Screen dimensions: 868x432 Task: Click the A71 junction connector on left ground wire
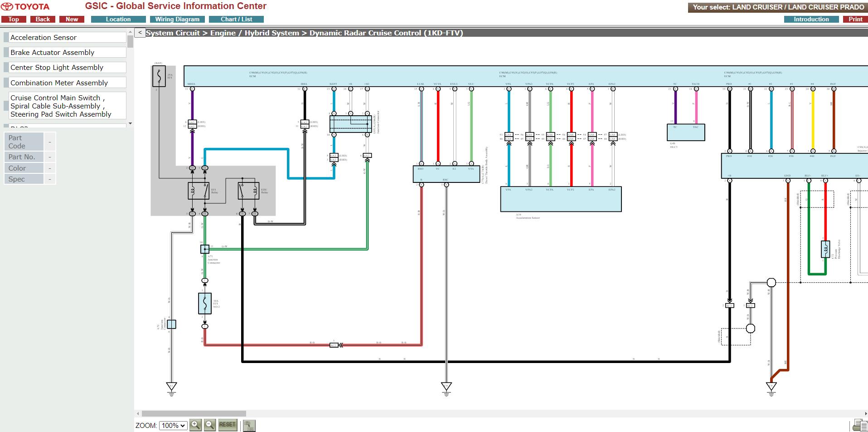pos(171,324)
